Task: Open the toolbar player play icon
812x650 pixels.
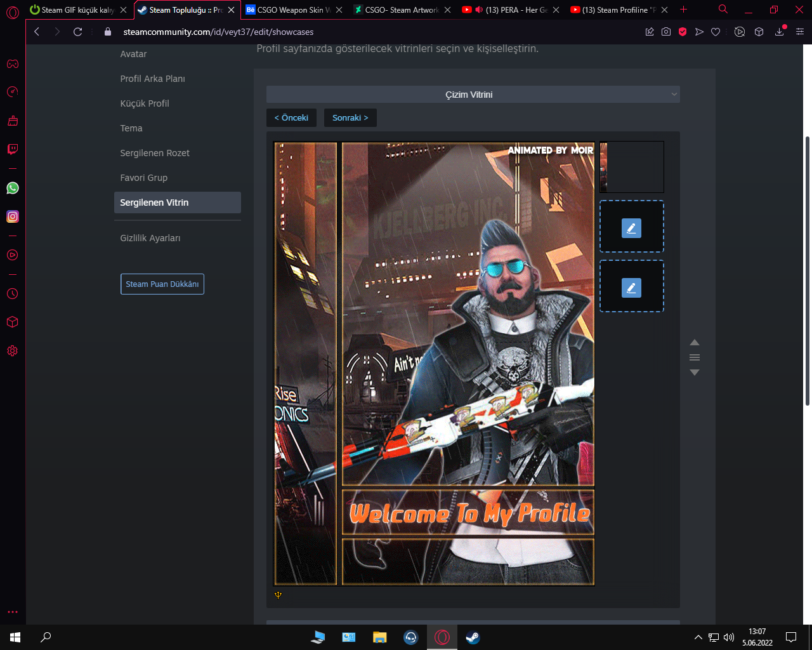Action: 740,32
